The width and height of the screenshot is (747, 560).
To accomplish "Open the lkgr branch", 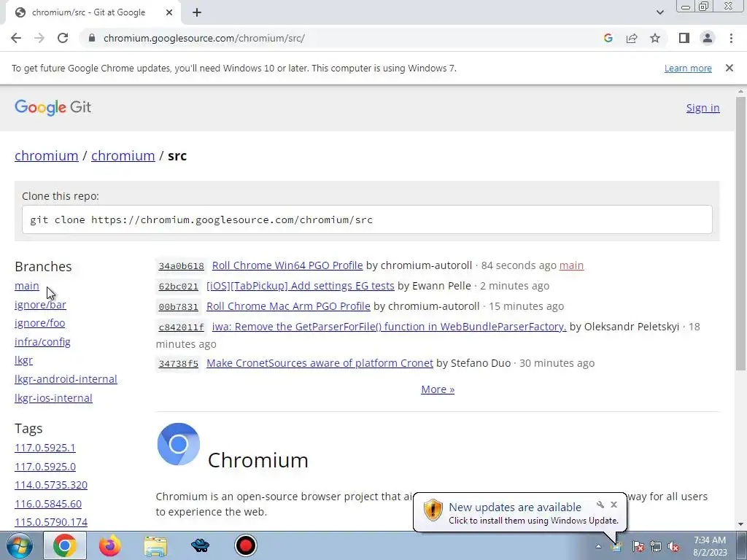I will pos(24,360).
